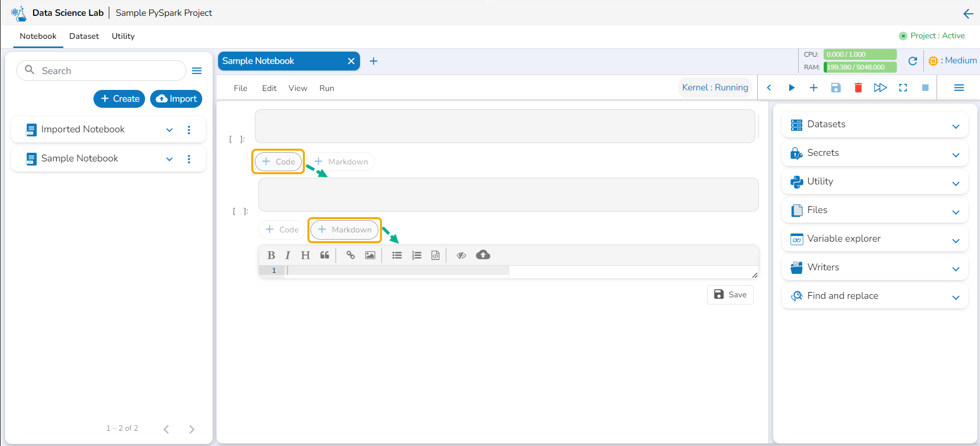The image size is (980, 446).
Task: Apply italic formatting in markdown editor
Action: pyautogui.click(x=288, y=255)
